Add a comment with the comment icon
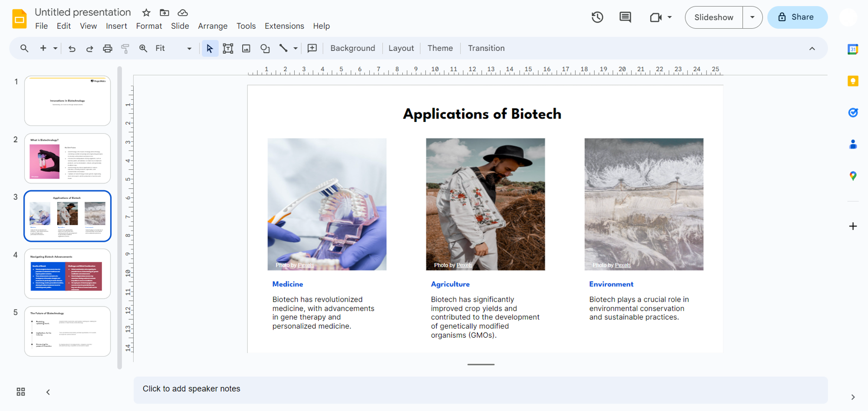This screenshot has width=868, height=411. (312, 48)
